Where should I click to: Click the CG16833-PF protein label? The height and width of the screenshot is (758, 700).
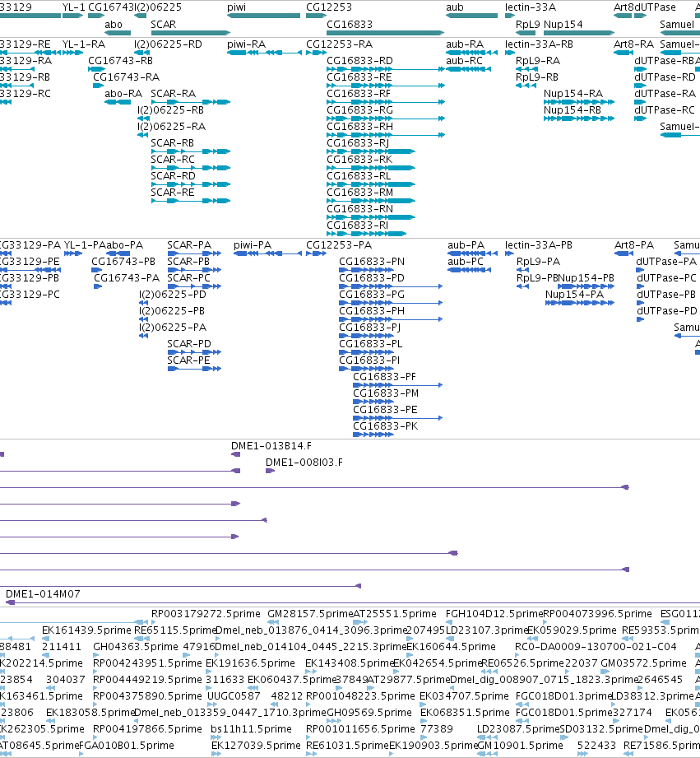[384, 377]
